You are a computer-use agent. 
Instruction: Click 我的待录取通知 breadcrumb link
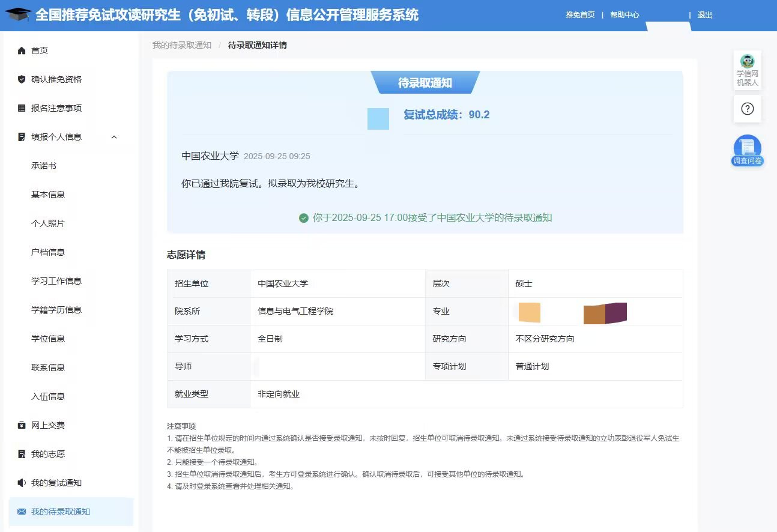tap(182, 45)
